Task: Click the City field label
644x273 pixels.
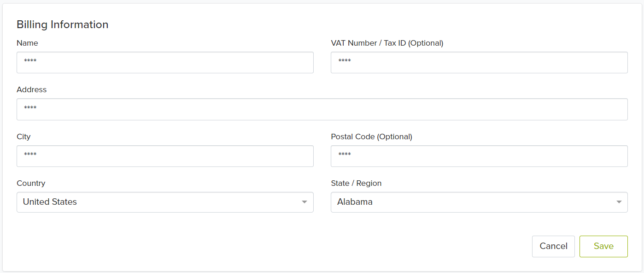Action: tap(23, 136)
